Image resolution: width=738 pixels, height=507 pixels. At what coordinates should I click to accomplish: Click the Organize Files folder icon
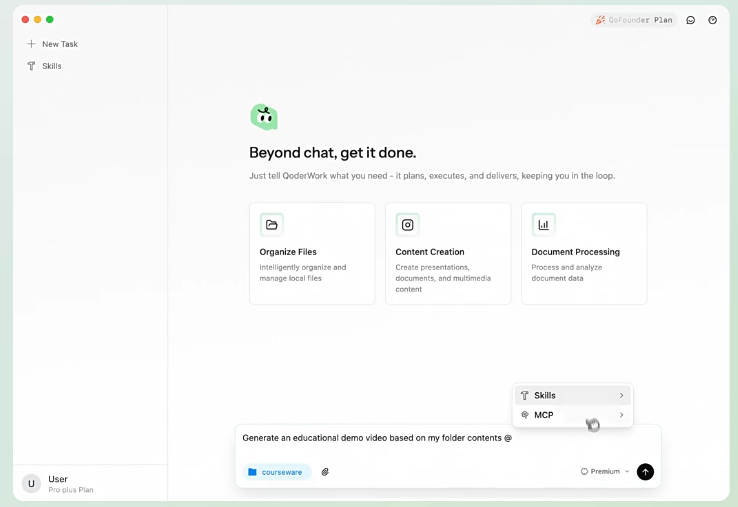pos(272,225)
